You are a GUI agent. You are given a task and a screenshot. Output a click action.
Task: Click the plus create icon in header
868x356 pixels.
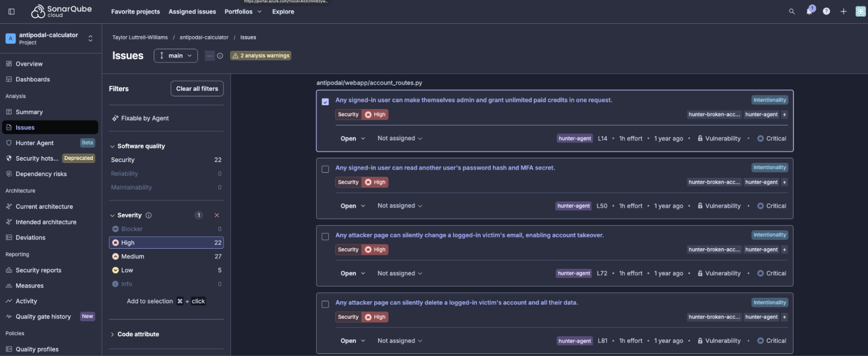(843, 12)
